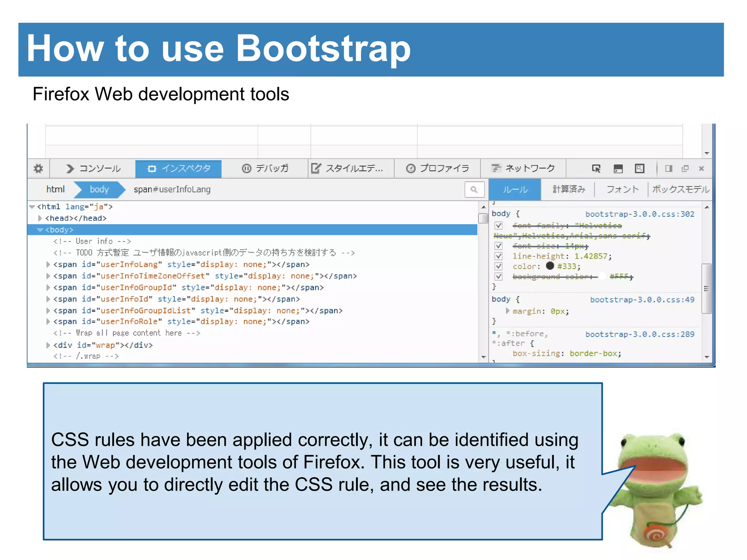Viewport: 747px width, 560px height.
Task: Select html in the breadcrumb
Action: [55, 189]
